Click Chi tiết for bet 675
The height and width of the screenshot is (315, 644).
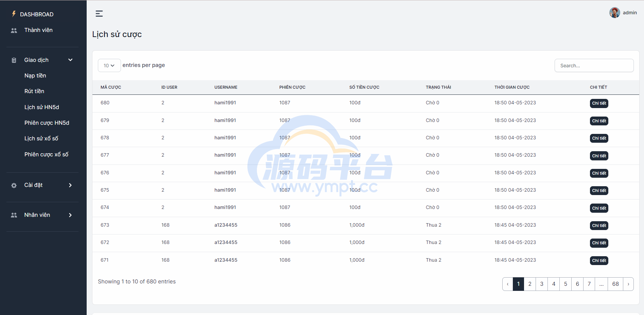[x=599, y=191]
